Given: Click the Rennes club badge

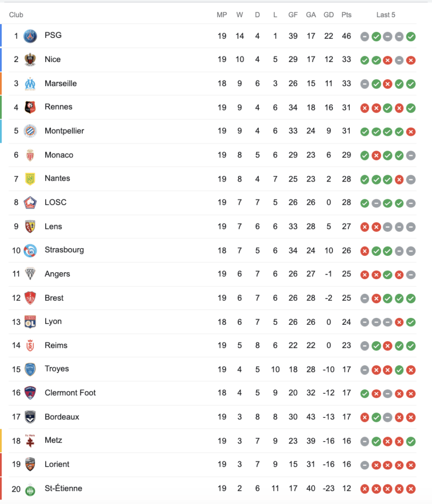Looking at the screenshot, I should click(30, 107).
